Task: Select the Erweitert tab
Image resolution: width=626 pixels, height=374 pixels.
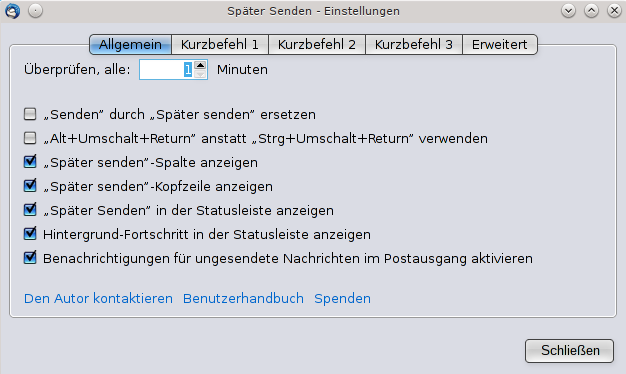Action: click(x=499, y=44)
